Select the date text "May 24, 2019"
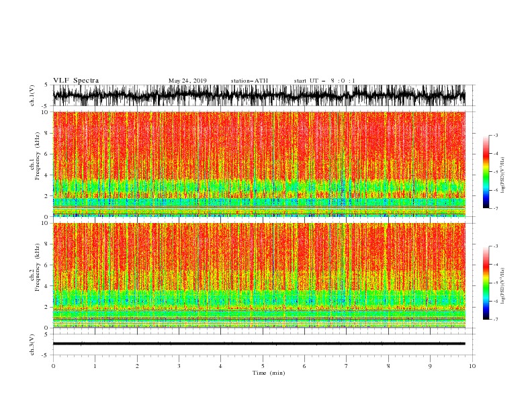 coord(187,81)
